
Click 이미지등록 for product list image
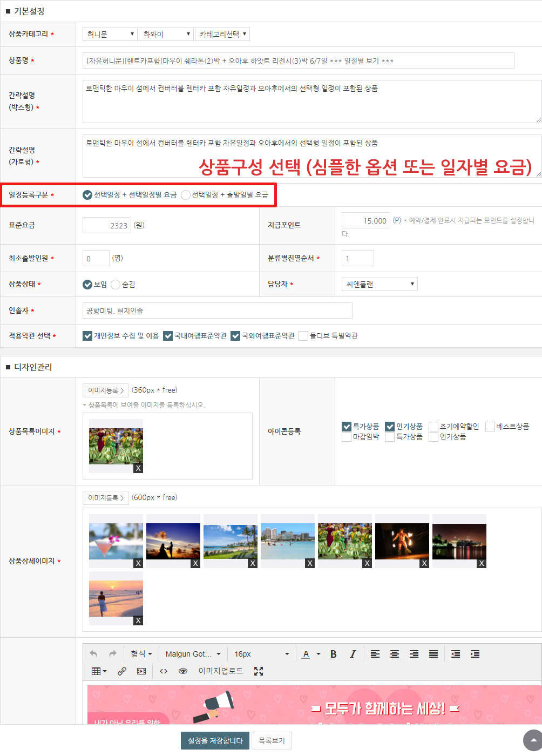[106, 390]
